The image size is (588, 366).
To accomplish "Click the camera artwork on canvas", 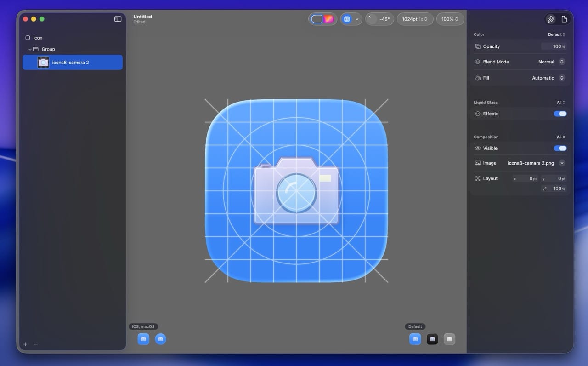I will [x=296, y=191].
